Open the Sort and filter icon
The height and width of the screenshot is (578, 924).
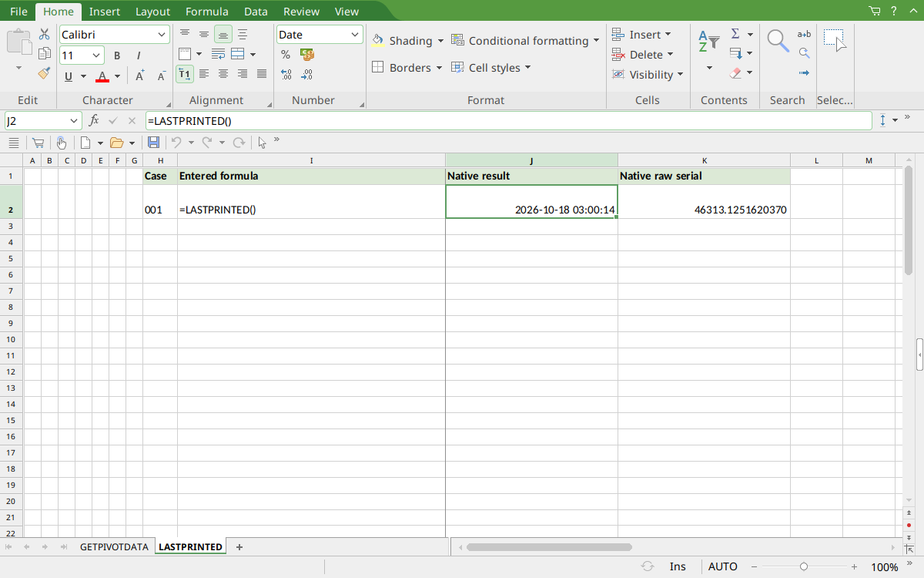click(x=708, y=42)
